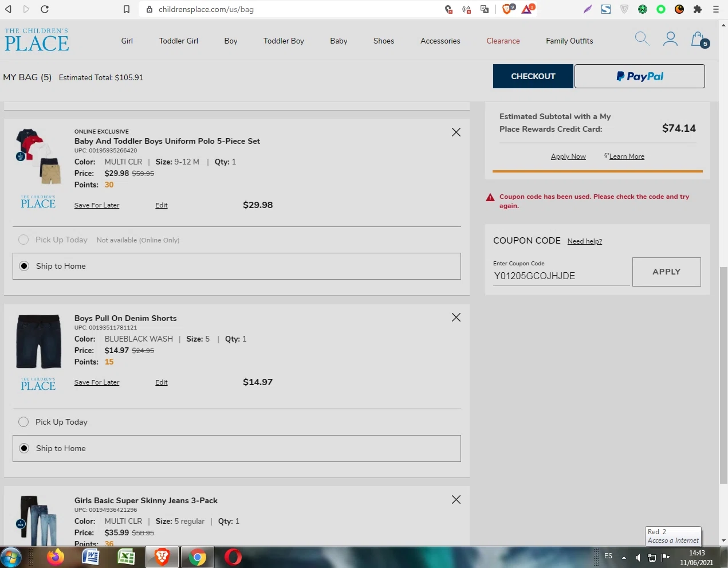Open Excel from the taskbar
The image size is (728, 568).
[x=126, y=557]
